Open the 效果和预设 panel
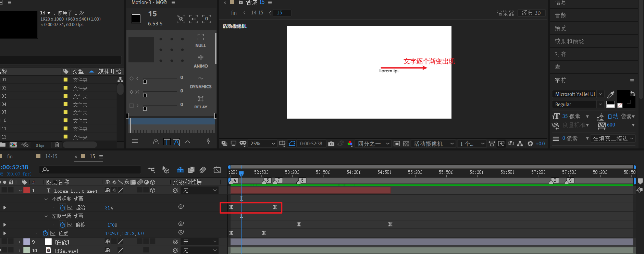The height and width of the screenshot is (254, 644). click(569, 41)
